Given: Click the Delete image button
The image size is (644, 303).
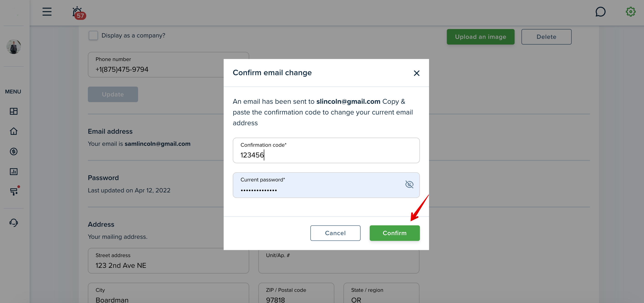Looking at the screenshot, I should pos(546,37).
